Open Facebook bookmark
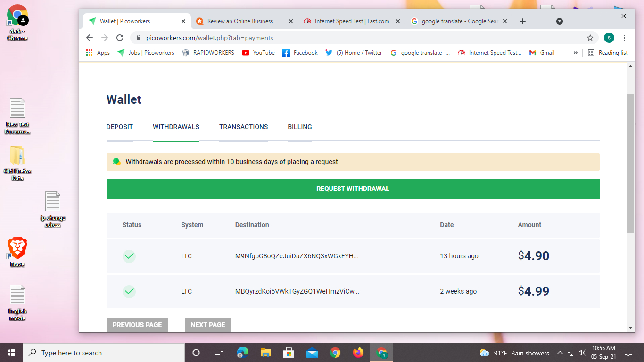The height and width of the screenshot is (362, 644). [x=300, y=53]
